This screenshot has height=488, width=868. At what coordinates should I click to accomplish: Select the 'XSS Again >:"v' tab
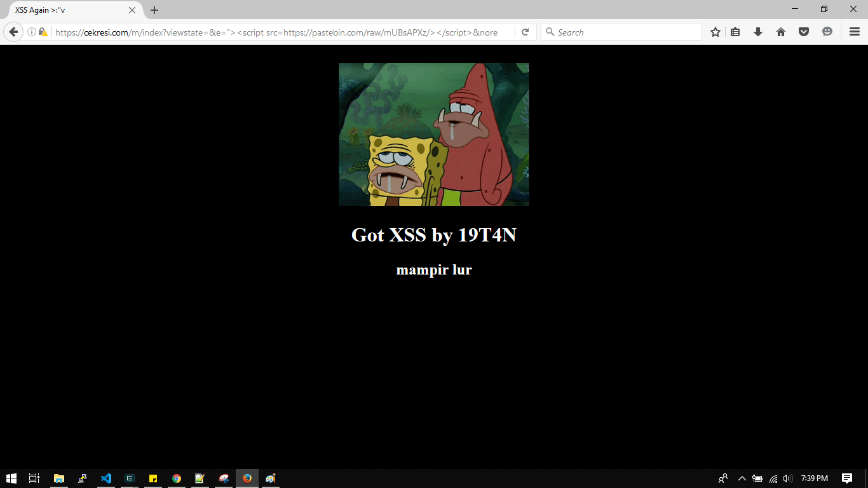pos(75,10)
